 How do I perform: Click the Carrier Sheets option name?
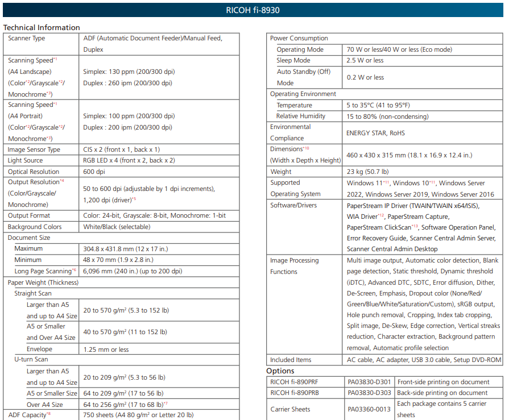[291, 409]
